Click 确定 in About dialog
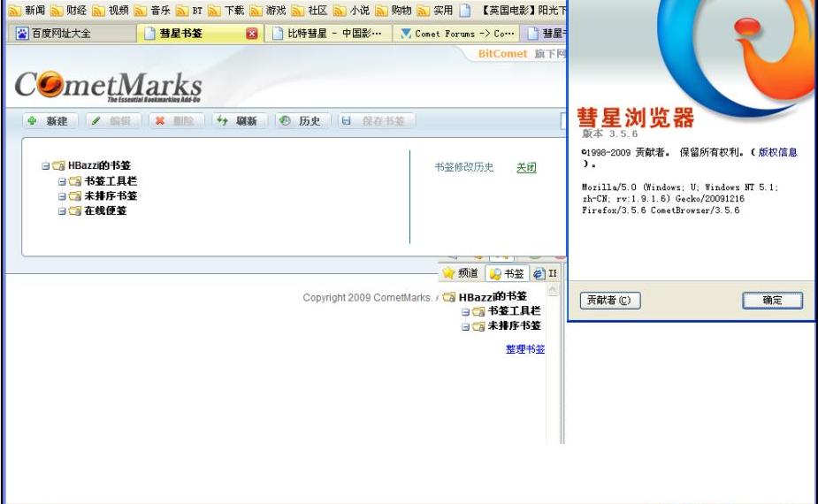 point(772,300)
